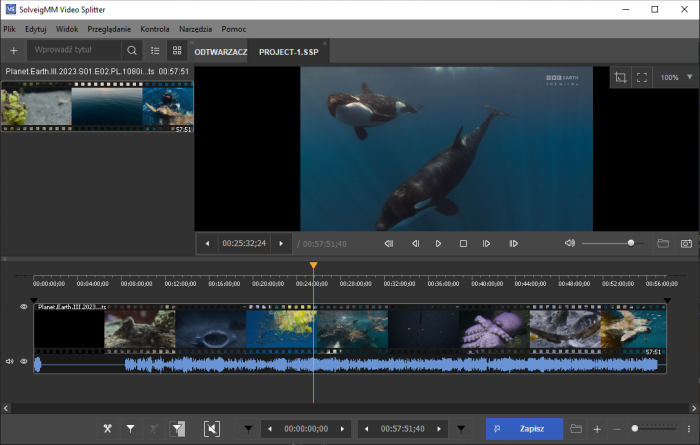Step to the previous time position

point(207,244)
